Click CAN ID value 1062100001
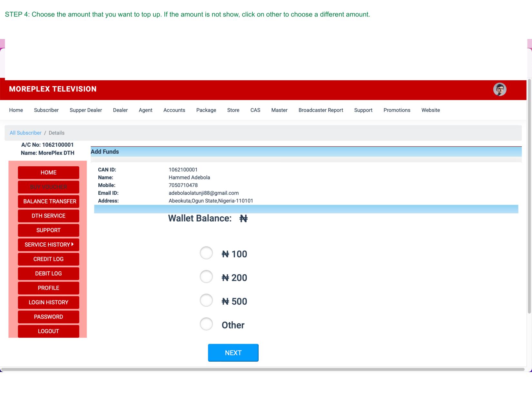 pyautogui.click(x=183, y=170)
